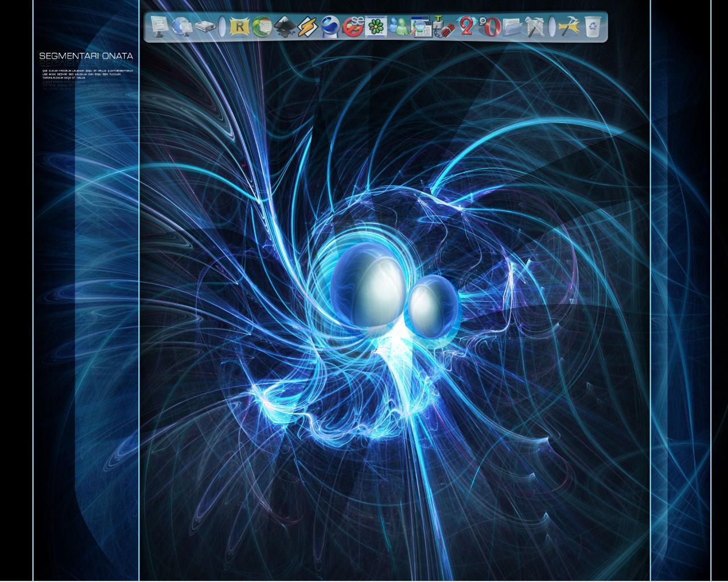Launch the yellow R star application
This screenshot has height=582, width=728.
[x=239, y=27]
